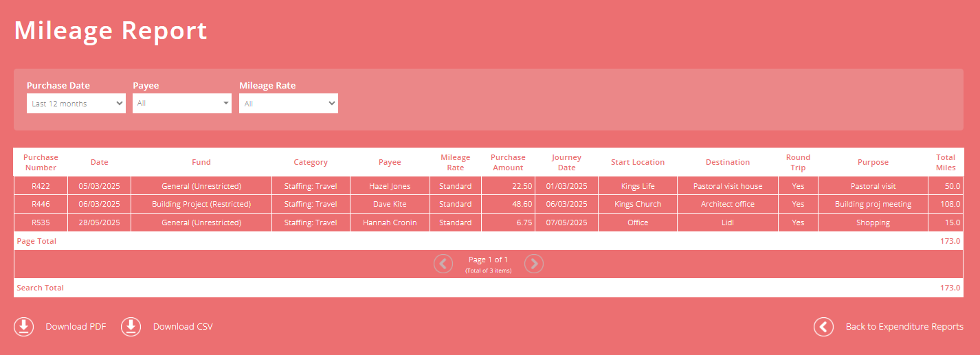Click the Search Total label
The width and height of the screenshot is (980, 355).
40,288
